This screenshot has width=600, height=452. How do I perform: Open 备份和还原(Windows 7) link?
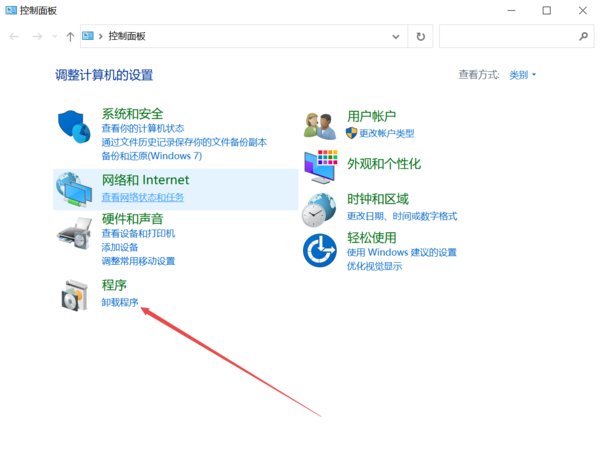tap(151, 156)
